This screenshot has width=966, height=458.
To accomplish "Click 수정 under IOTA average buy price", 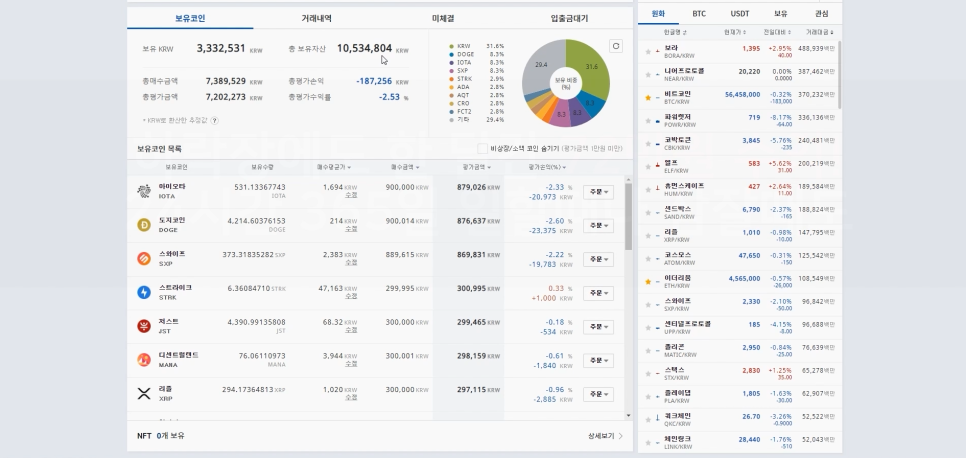I will click(x=351, y=196).
